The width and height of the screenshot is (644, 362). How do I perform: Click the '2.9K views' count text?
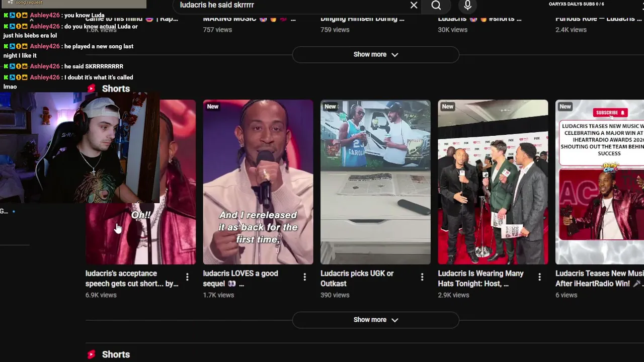[453, 295]
